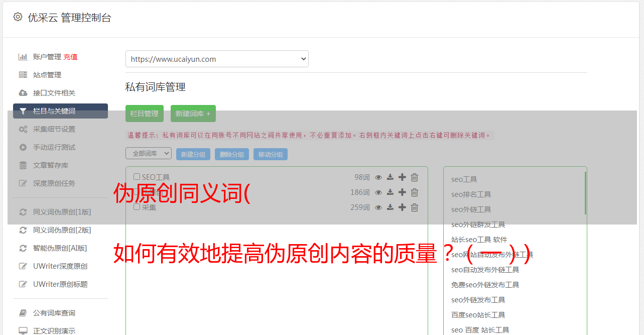
Task: Click the 移动分组 button
Action: pos(271,155)
